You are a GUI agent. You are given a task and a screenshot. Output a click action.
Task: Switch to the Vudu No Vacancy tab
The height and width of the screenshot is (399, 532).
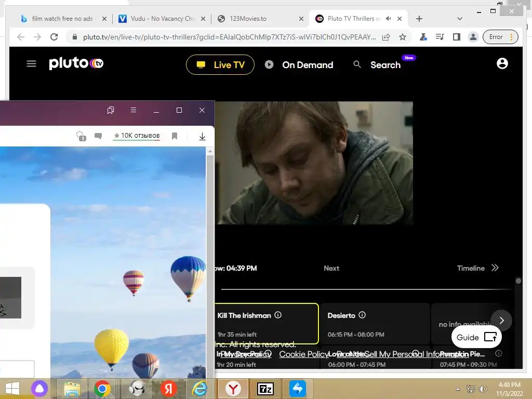(162, 19)
